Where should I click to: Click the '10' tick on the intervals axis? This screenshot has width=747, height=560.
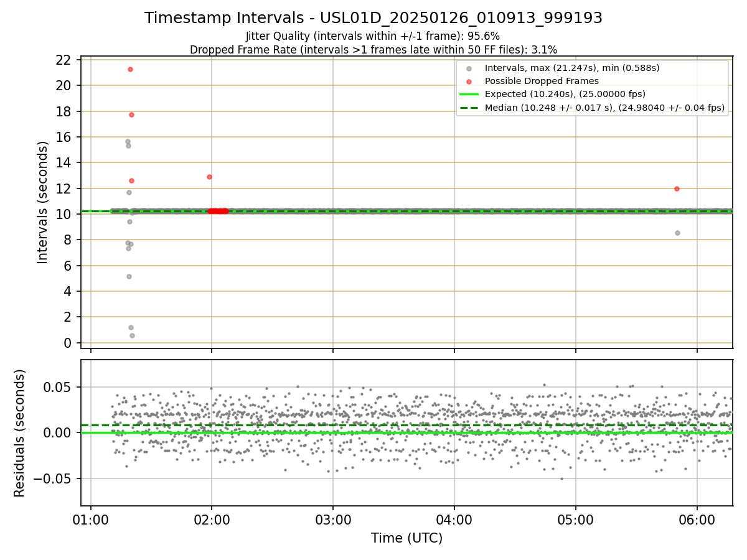coord(63,214)
